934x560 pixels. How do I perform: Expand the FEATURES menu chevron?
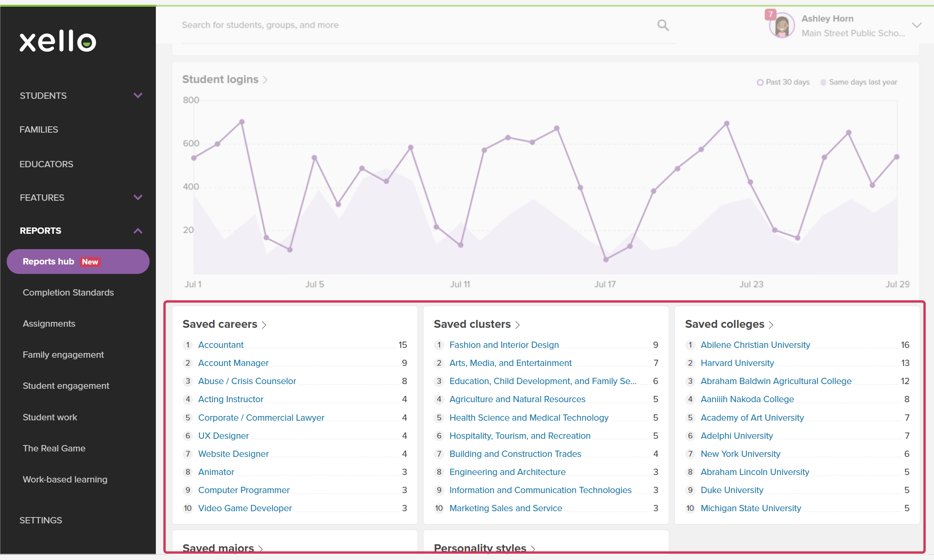[138, 198]
